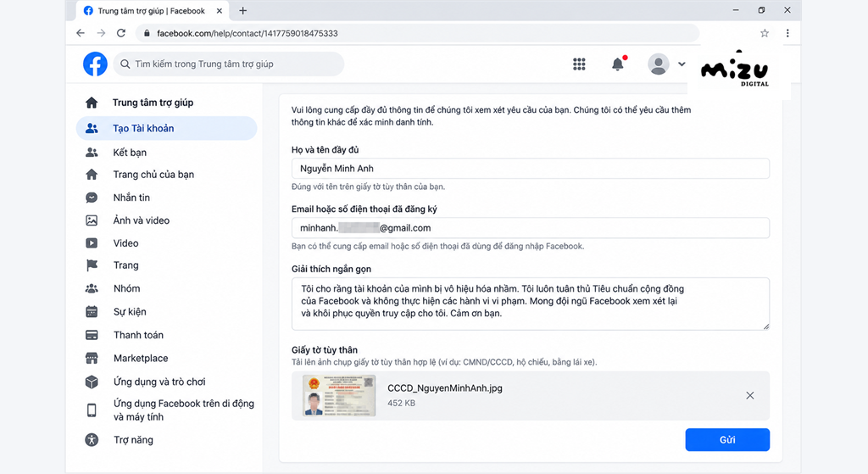Open notifications bell icon
This screenshot has height=474, width=868.
point(618,64)
